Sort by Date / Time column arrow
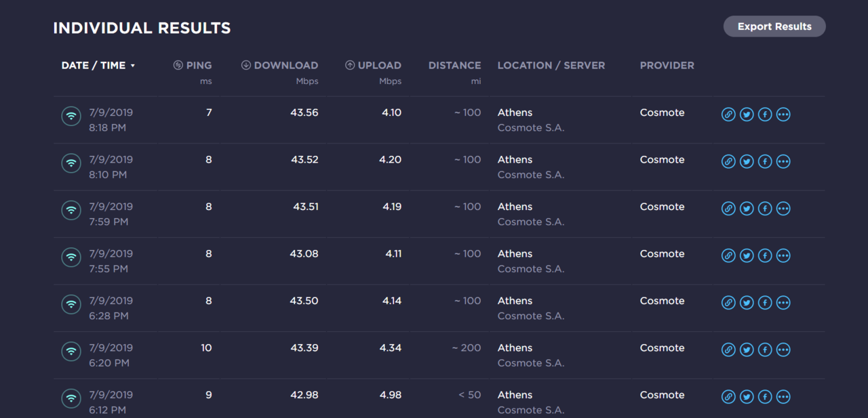The height and width of the screenshot is (418, 868). (133, 66)
